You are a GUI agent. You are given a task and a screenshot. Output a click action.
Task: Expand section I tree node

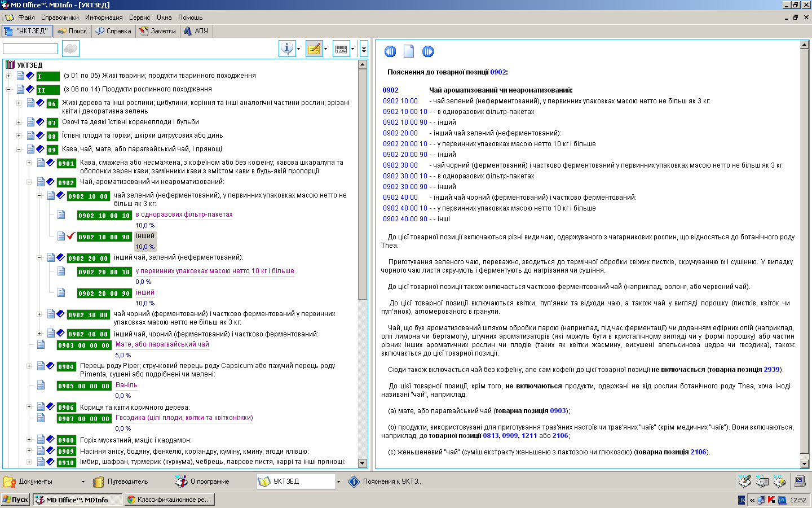pyautogui.click(x=9, y=76)
